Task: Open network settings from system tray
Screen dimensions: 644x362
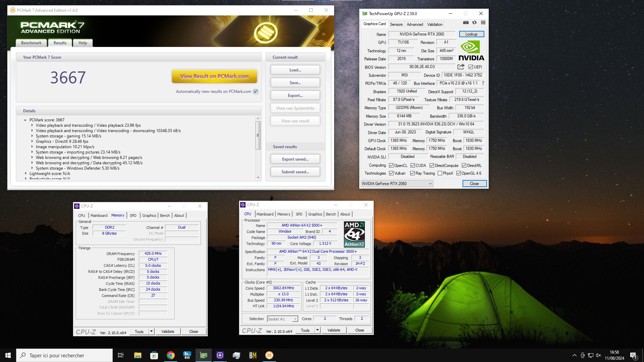Action: (x=590, y=355)
